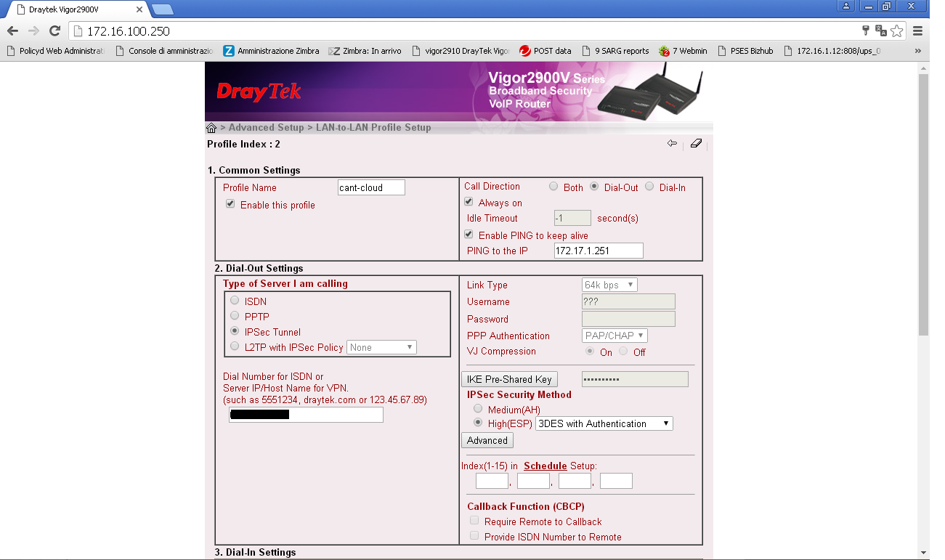Click the page vertical scrollbar thumb
The image size is (945, 560).
923,203
